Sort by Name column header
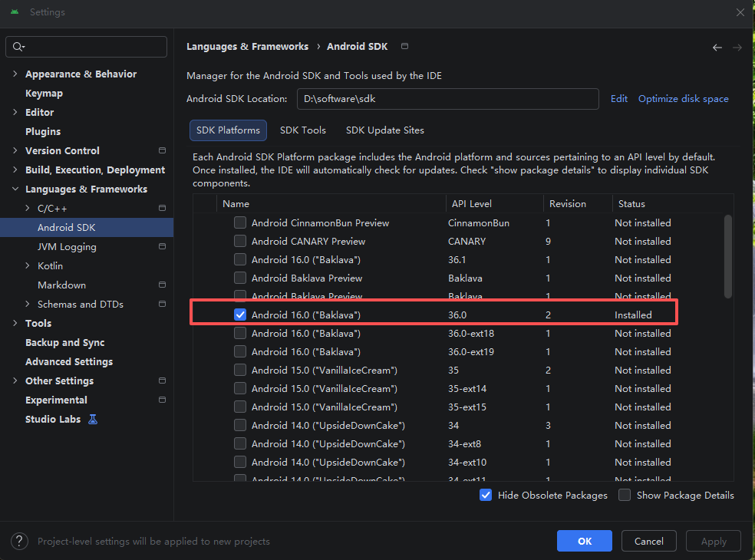This screenshot has height=560, width=755. click(331, 204)
